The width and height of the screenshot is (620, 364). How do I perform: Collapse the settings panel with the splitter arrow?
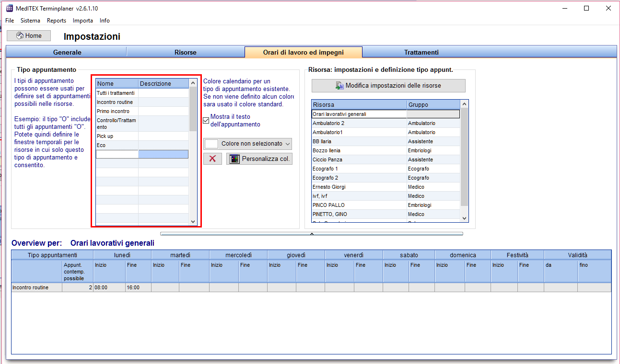[312, 234]
